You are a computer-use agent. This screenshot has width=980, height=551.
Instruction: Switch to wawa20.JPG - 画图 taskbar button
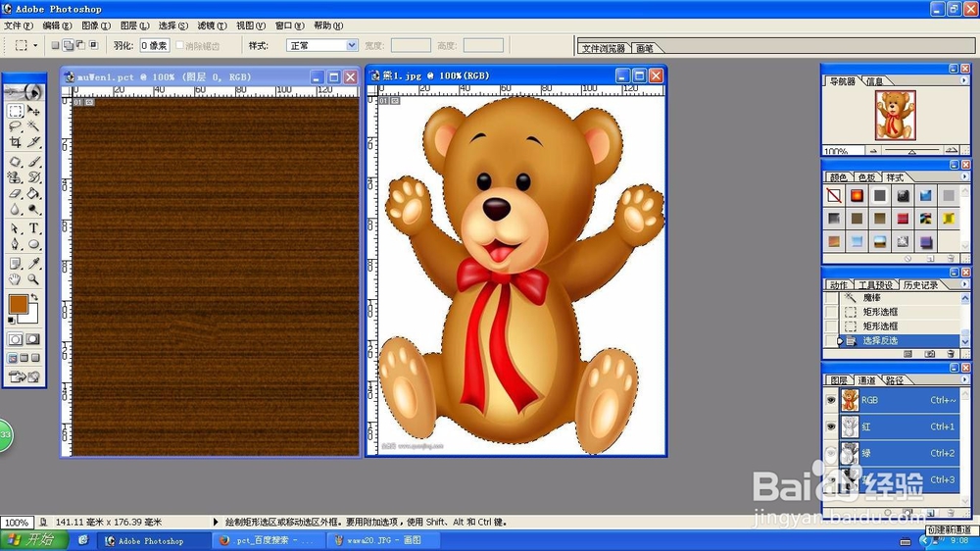pyautogui.click(x=384, y=540)
